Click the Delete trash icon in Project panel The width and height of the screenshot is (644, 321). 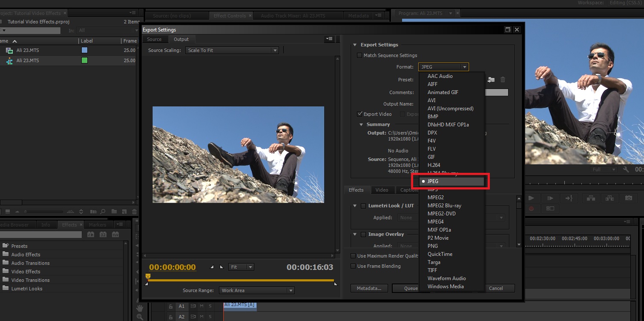tap(135, 212)
